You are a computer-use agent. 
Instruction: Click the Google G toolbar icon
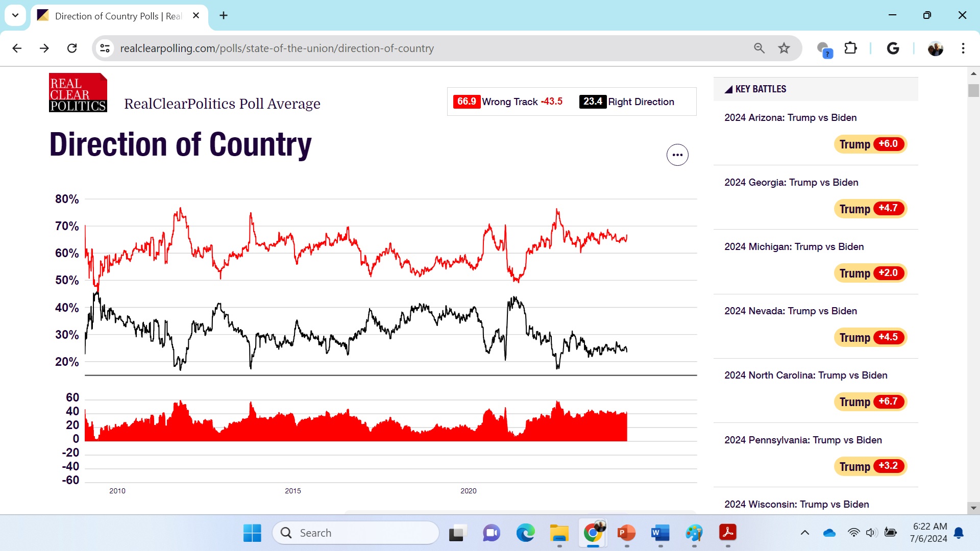(x=893, y=48)
